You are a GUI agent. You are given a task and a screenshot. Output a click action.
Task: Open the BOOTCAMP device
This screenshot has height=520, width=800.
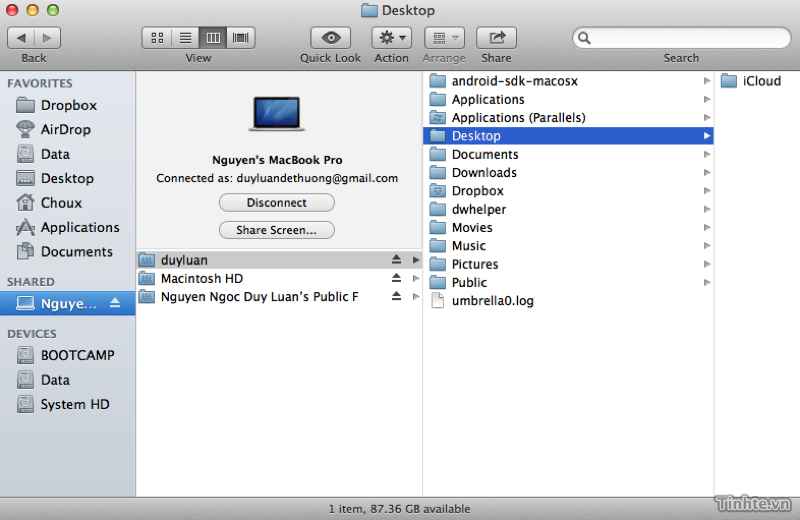pyautogui.click(x=67, y=355)
